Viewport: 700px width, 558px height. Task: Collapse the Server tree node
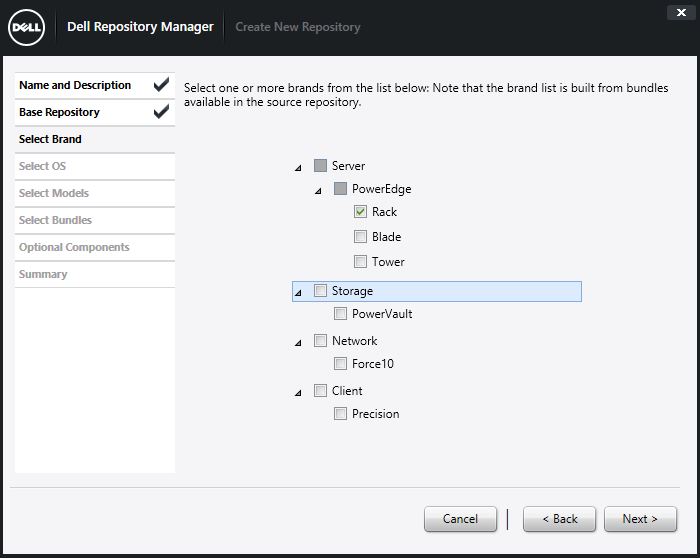coord(299,167)
